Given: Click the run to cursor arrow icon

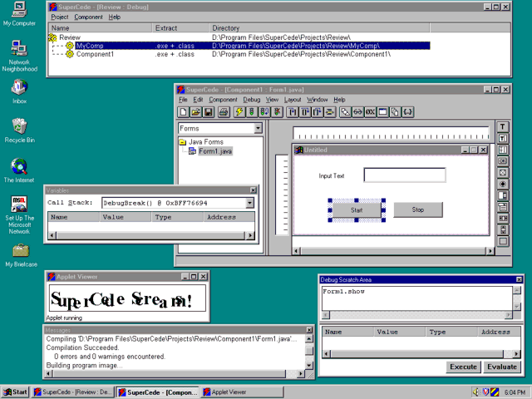Looking at the screenshot, I should click(329, 112).
